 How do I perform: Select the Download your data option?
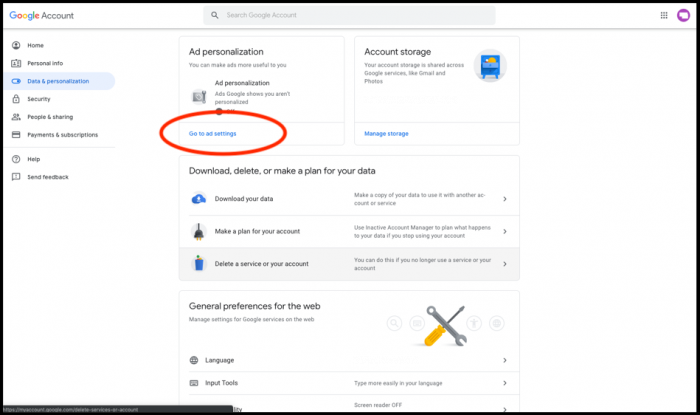349,199
